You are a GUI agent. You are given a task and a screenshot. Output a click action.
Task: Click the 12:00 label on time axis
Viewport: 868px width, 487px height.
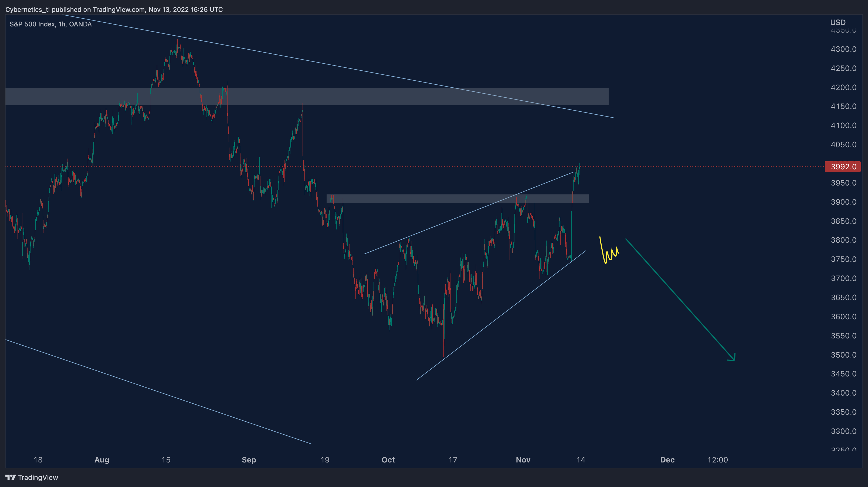(x=718, y=460)
